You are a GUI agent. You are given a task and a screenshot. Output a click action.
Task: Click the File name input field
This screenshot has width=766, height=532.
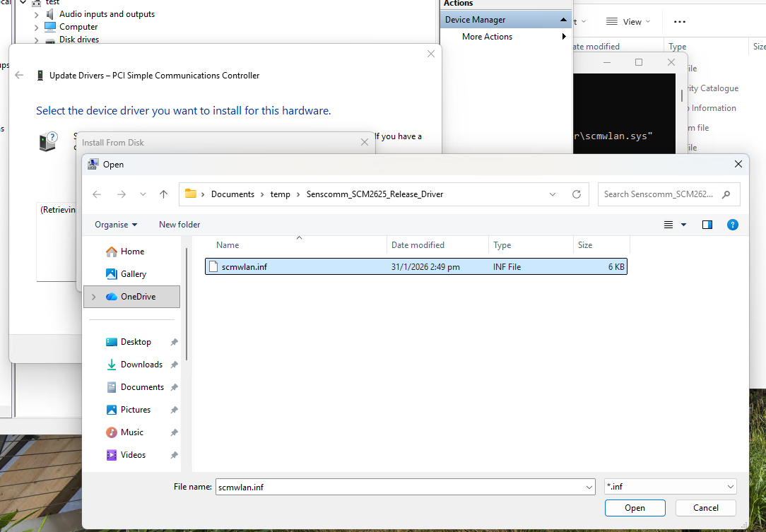pyautogui.click(x=400, y=487)
